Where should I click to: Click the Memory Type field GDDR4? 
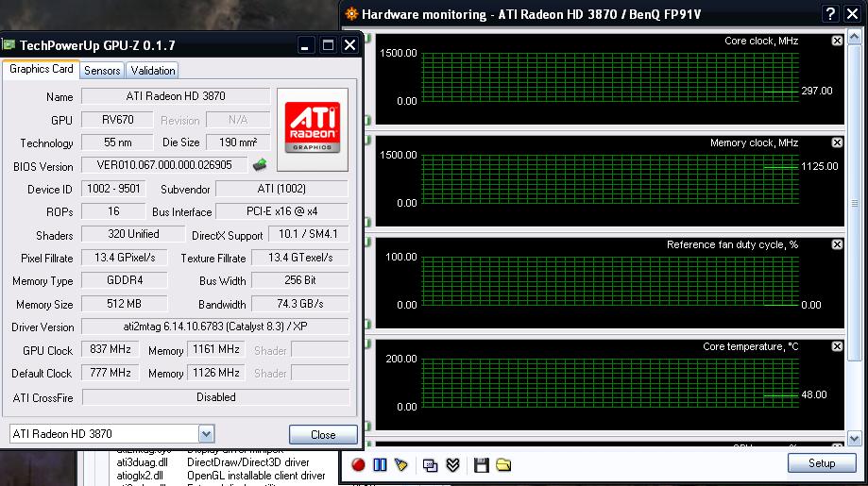point(125,280)
